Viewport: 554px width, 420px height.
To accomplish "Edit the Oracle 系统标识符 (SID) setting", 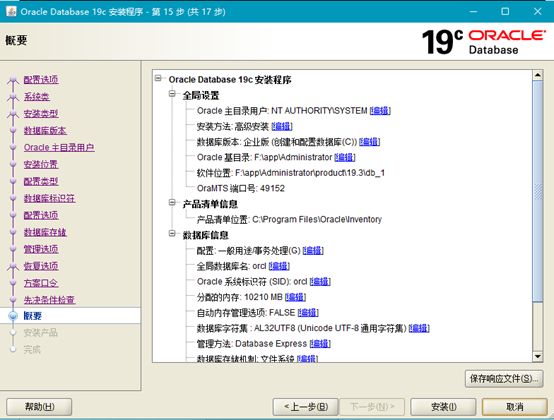I will pos(320,282).
